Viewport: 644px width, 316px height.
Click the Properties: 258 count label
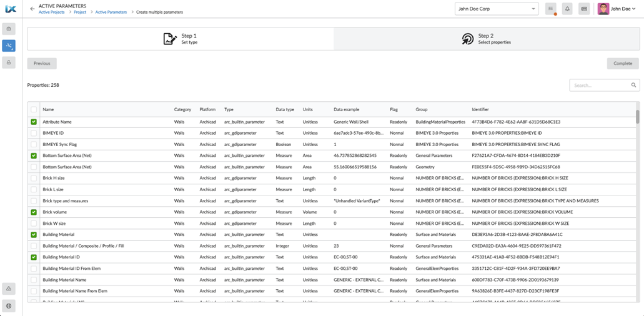pyautogui.click(x=43, y=86)
